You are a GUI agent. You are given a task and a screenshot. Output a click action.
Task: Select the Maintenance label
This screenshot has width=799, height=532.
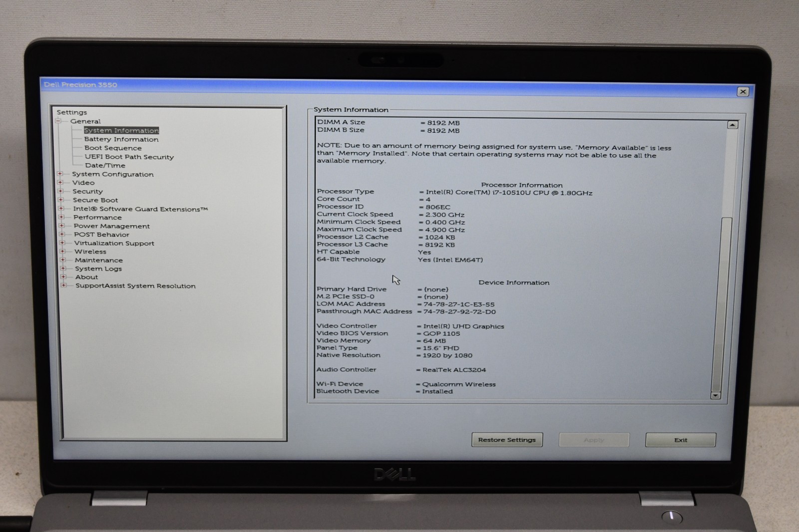click(99, 260)
